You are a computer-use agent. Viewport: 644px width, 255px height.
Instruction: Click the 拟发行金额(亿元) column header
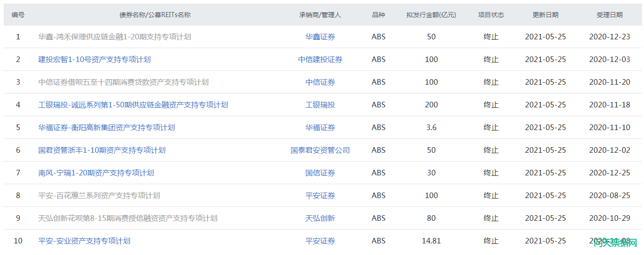[431, 15]
